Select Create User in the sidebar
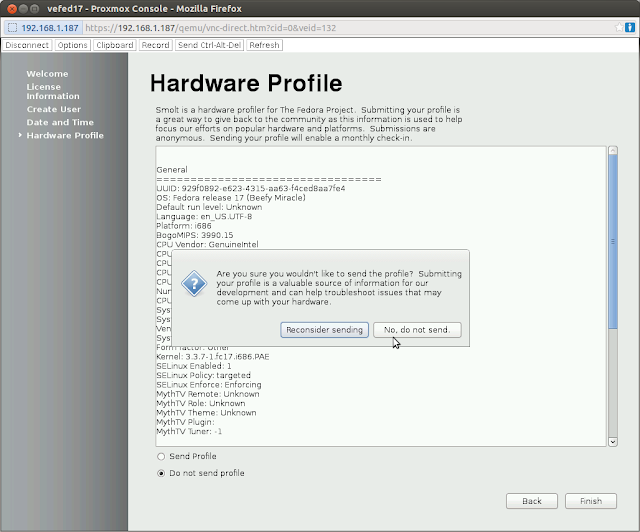Screen dimensions: 640x532 coord(53,109)
